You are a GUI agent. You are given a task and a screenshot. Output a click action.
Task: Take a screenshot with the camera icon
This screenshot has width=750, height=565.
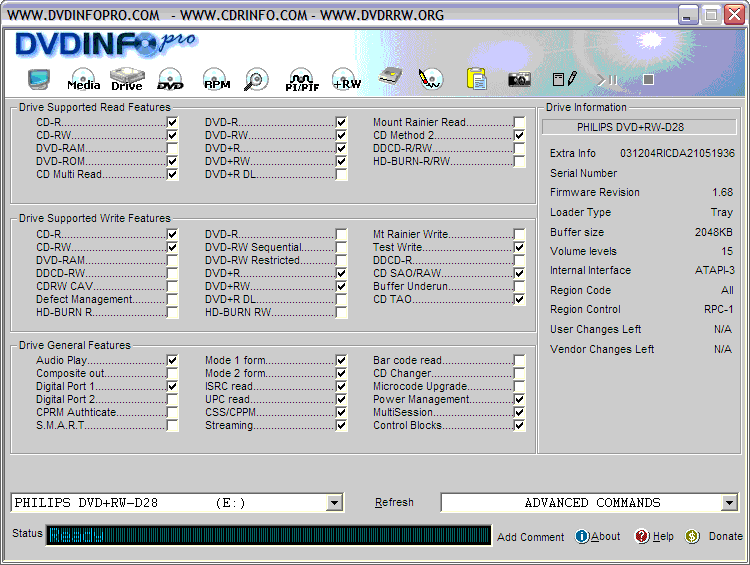pos(519,79)
